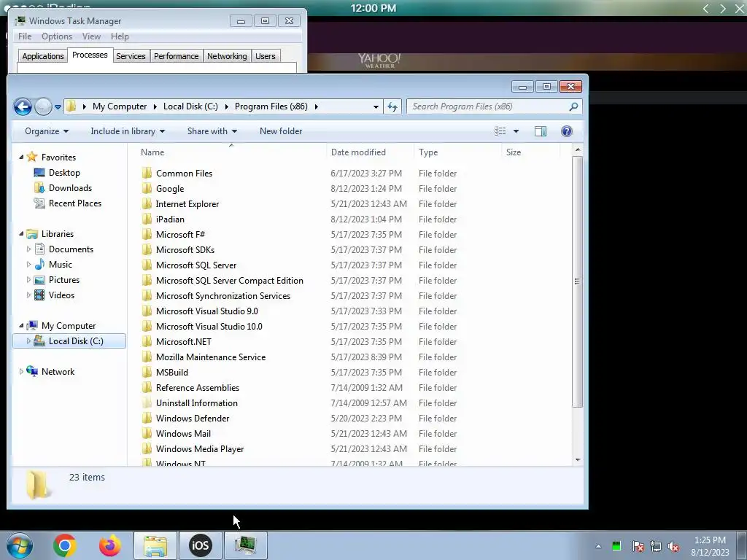Open the iOS iPadian taskbar button
The height and width of the screenshot is (560, 747).
coord(200,545)
